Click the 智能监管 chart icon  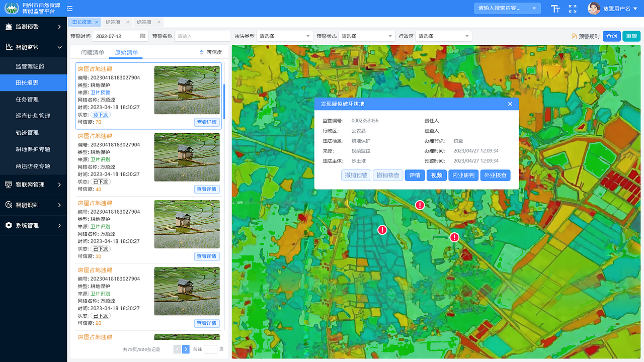pyautogui.click(x=9, y=47)
